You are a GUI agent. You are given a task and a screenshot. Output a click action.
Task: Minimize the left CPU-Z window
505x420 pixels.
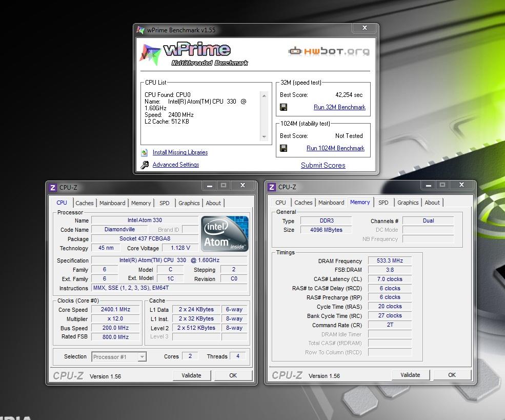[x=210, y=186]
